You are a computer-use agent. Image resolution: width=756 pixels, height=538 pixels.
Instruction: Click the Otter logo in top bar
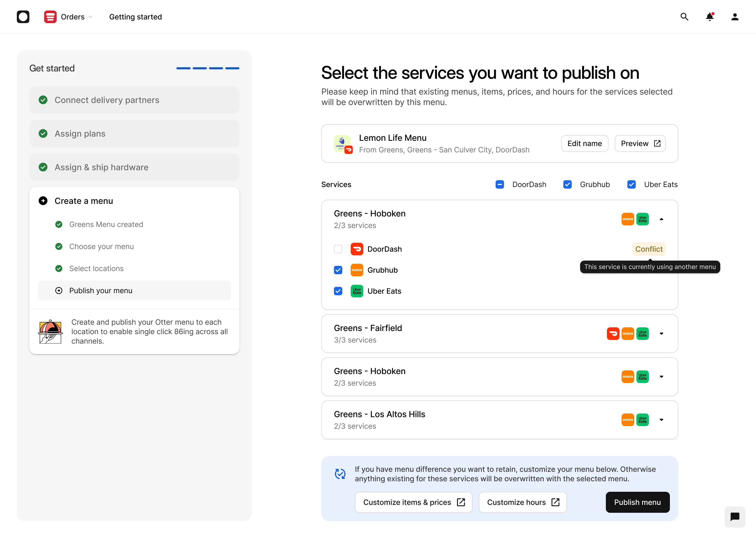click(x=23, y=17)
